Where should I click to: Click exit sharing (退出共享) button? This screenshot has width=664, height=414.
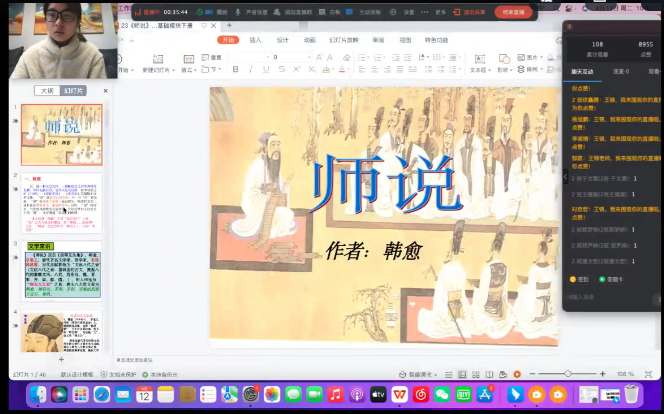tap(470, 12)
